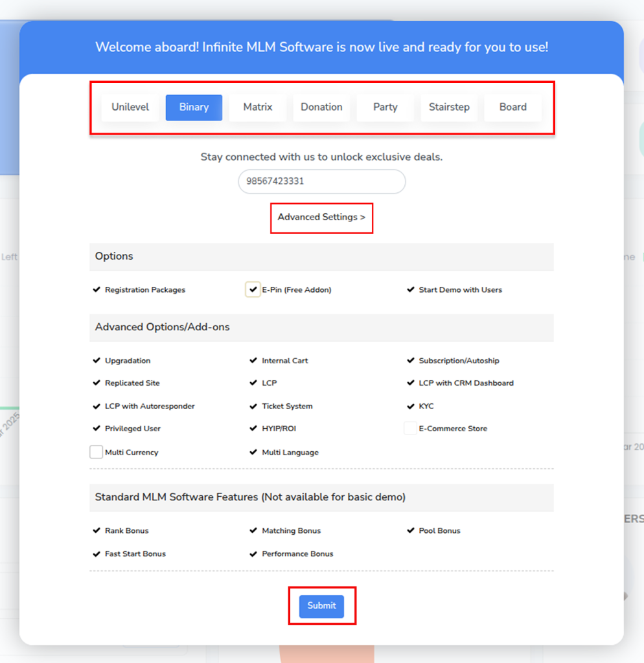This screenshot has height=663, width=644.
Task: Uncheck the Multi Language option
Action: click(x=253, y=453)
